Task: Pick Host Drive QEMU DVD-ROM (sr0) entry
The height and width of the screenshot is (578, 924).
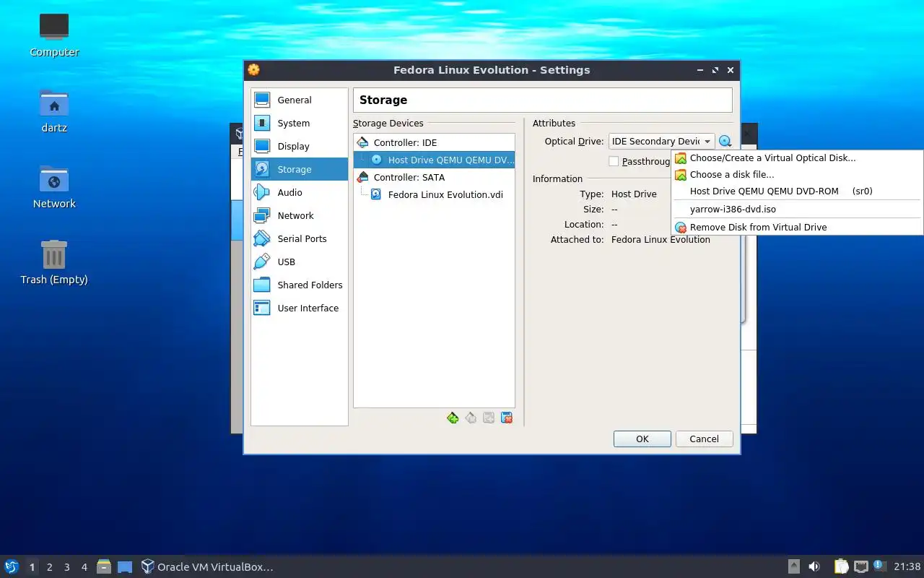Action: click(798, 191)
